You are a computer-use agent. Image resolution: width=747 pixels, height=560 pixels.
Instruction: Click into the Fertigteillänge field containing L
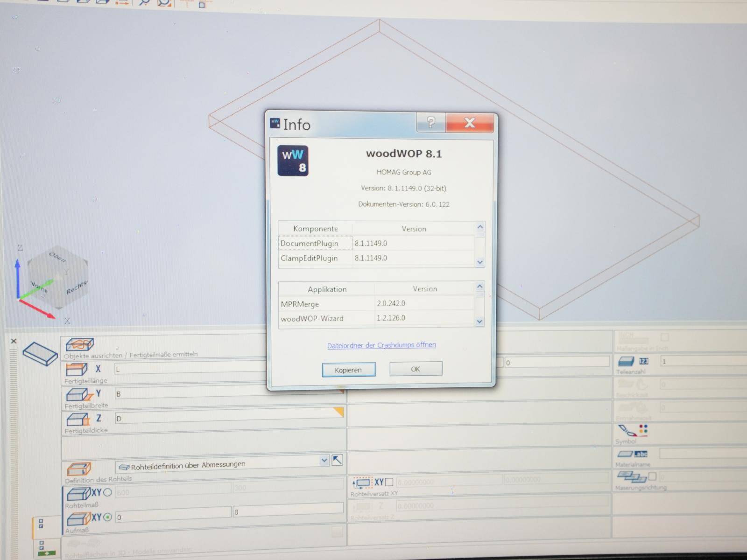(190, 369)
